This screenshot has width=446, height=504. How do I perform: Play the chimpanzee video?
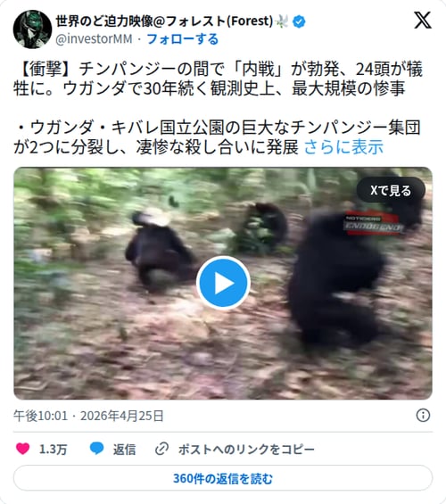(x=223, y=283)
